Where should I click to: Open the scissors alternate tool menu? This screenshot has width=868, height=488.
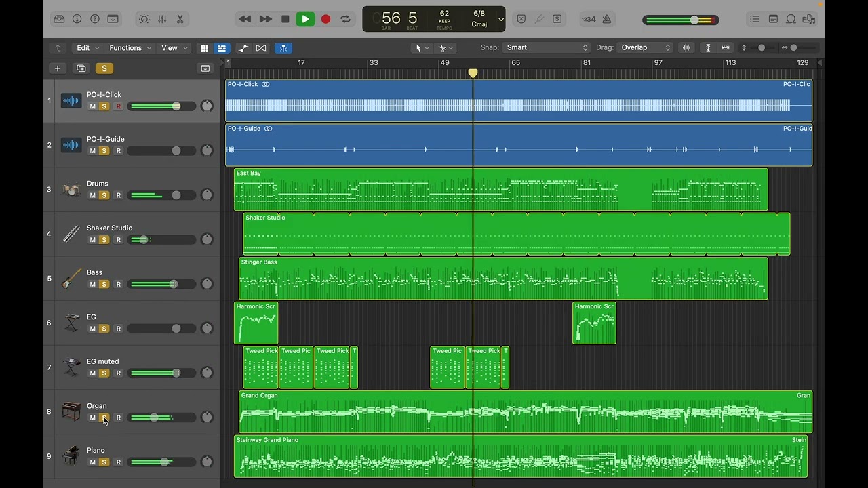point(446,48)
